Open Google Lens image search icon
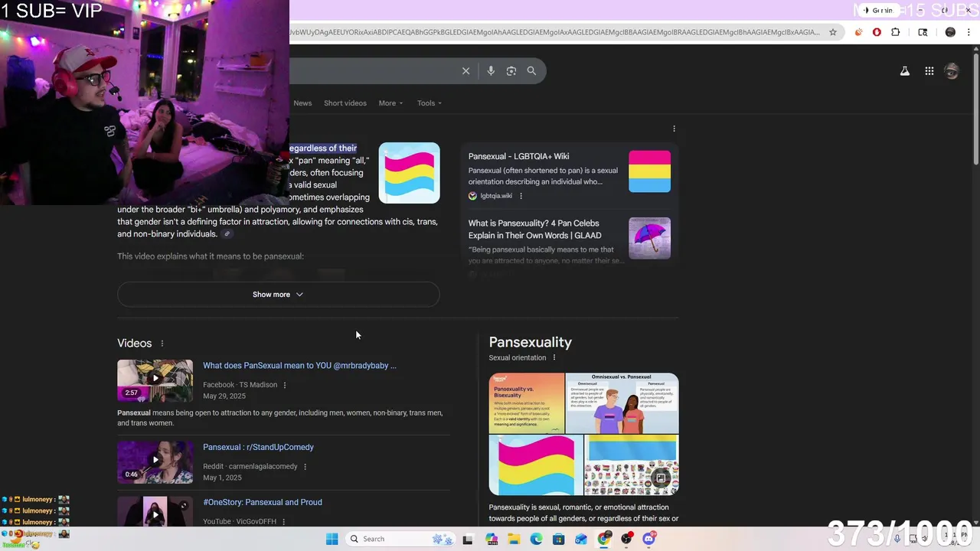 pos(511,70)
